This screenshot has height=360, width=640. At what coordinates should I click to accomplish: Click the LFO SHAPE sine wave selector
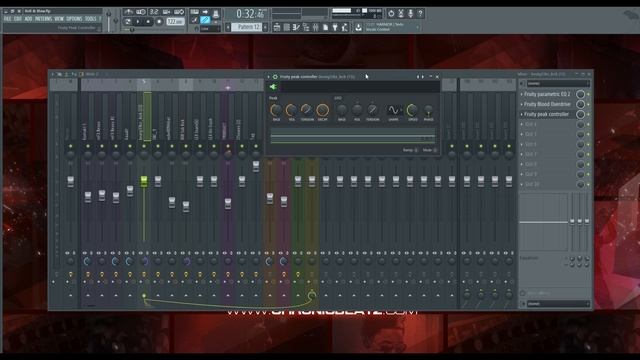coord(393,110)
